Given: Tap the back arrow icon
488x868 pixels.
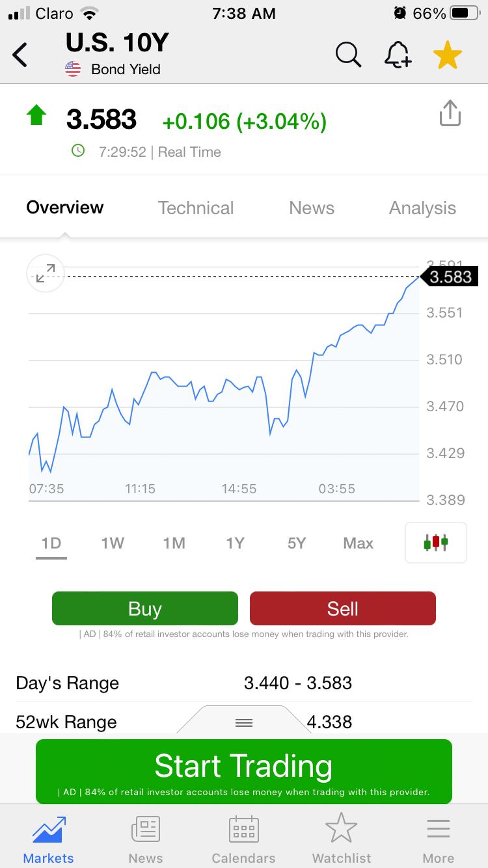Looking at the screenshot, I should pos(20,55).
